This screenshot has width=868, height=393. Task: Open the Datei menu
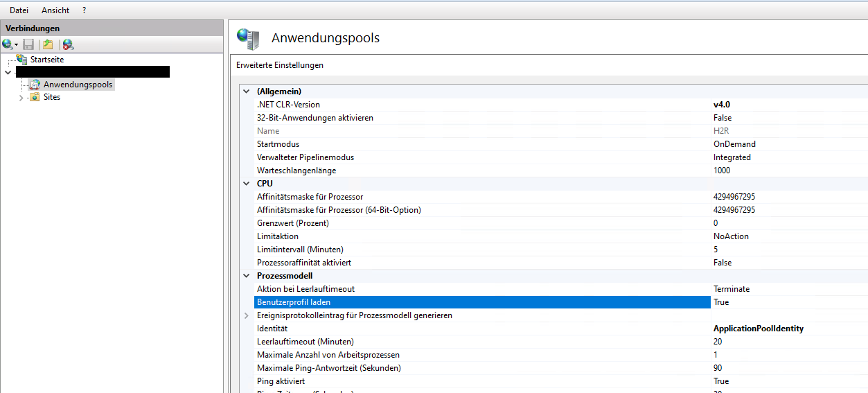tap(19, 10)
